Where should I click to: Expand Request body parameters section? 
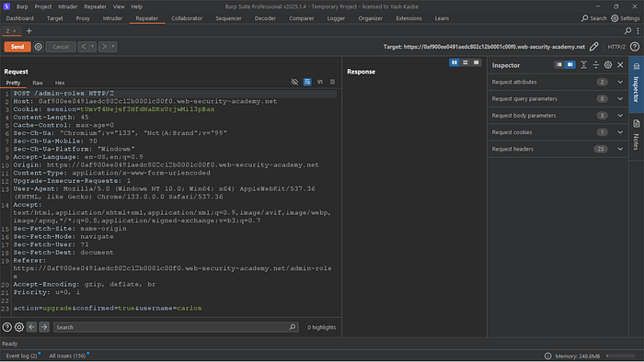point(558,116)
